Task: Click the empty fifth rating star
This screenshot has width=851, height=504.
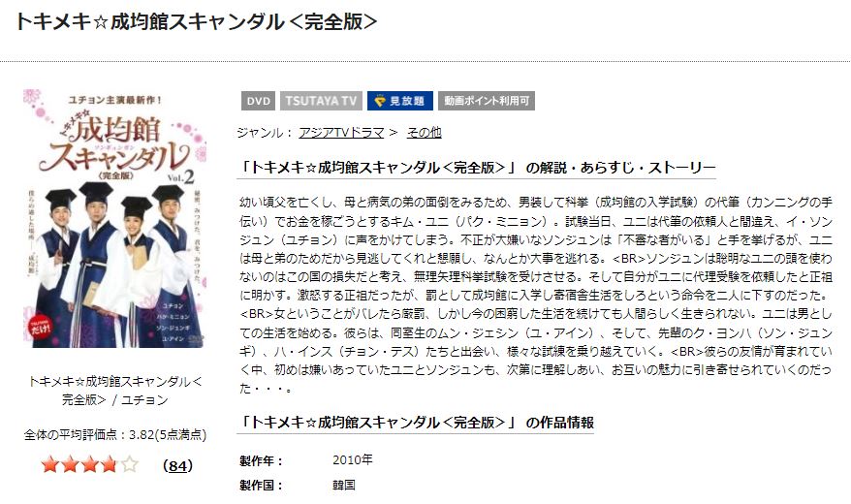Action: [129, 465]
